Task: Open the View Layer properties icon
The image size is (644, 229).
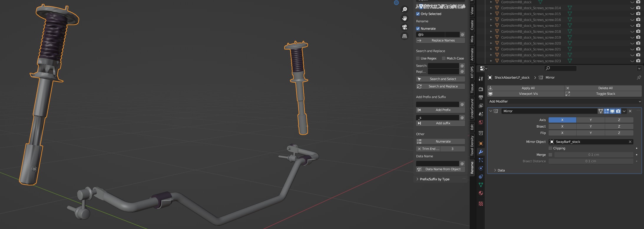Action: pos(481,106)
